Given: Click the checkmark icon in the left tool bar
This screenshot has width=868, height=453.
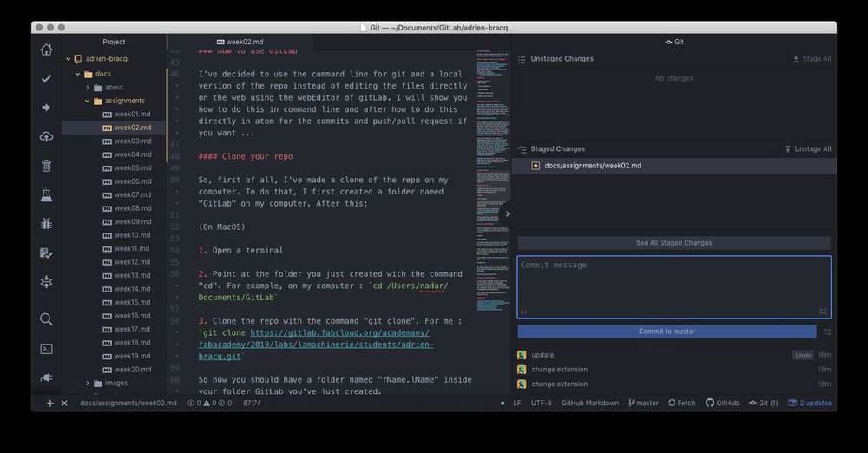Looking at the screenshot, I should coord(47,79).
